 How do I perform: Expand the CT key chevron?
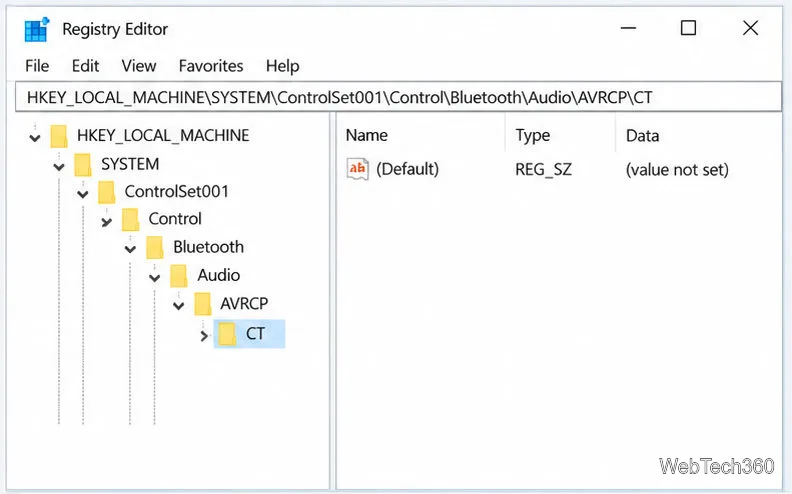pos(204,336)
